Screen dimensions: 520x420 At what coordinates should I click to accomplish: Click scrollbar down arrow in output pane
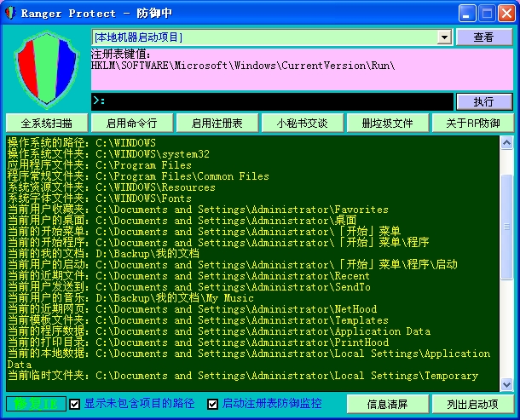click(x=506, y=385)
